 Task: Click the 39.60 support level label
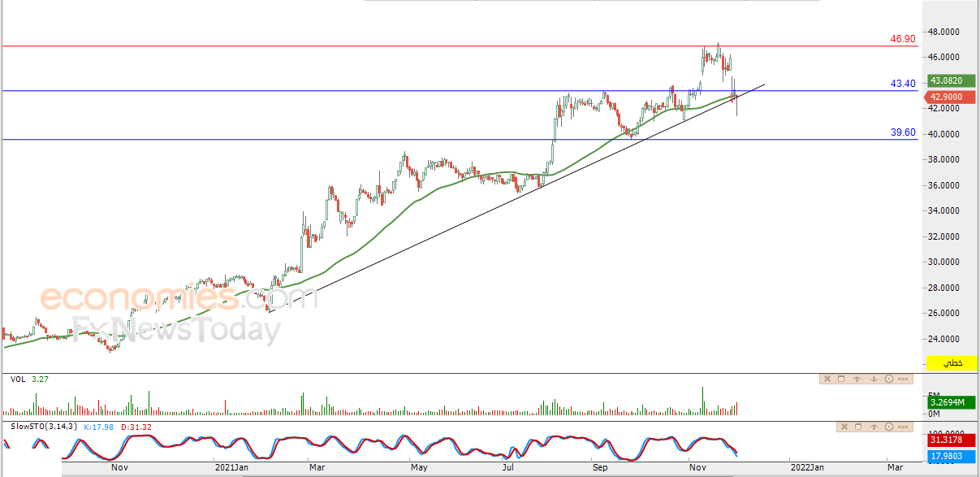click(x=903, y=132)
